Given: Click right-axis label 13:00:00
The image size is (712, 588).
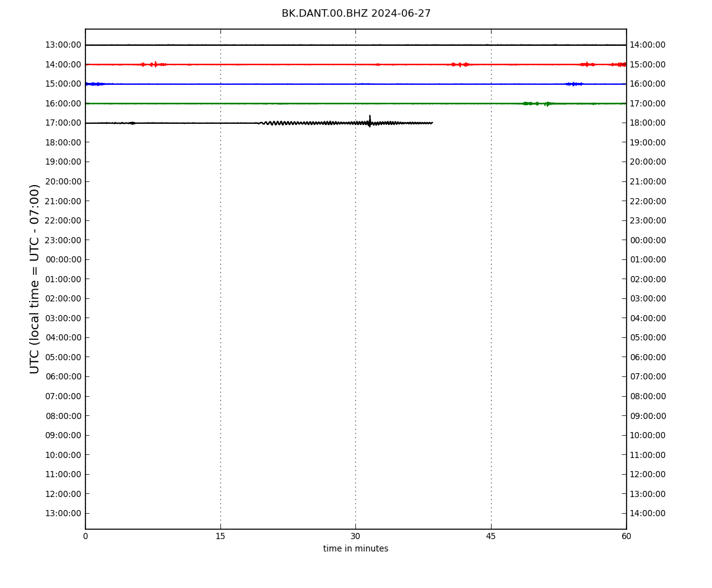Looking at the screenshot, I should pyautogui.click(x=648, y=494).
